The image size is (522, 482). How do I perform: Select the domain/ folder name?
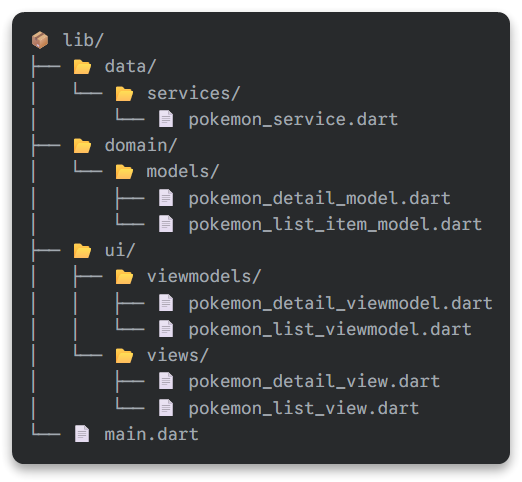(x=141, y=146)
